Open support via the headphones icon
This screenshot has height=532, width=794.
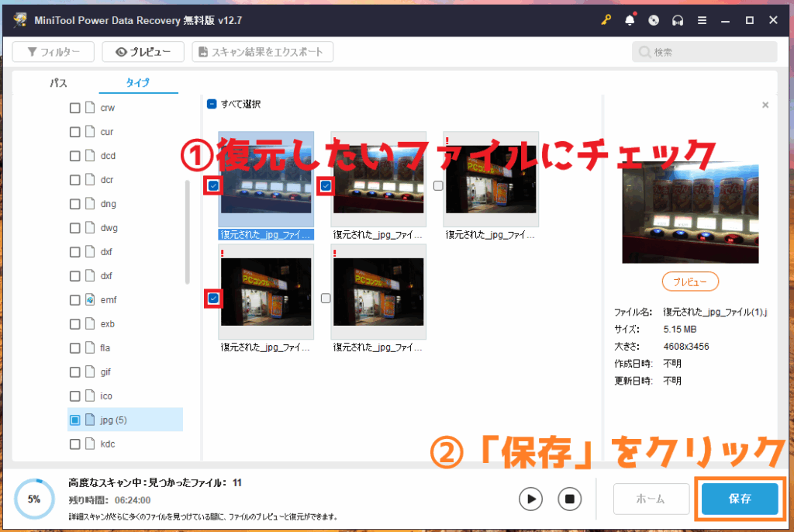tap(678, 20)
